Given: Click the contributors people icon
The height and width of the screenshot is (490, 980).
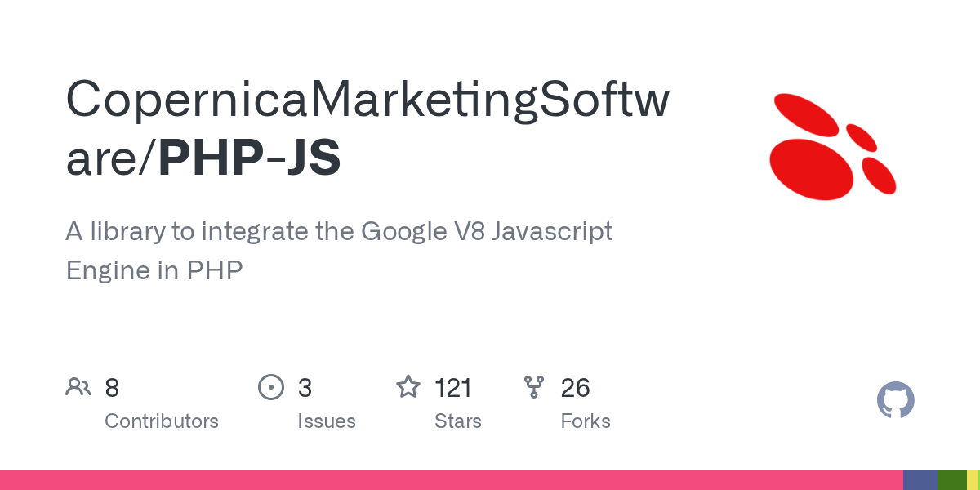Looking at the screenshot, I should (x=78, y=387).
